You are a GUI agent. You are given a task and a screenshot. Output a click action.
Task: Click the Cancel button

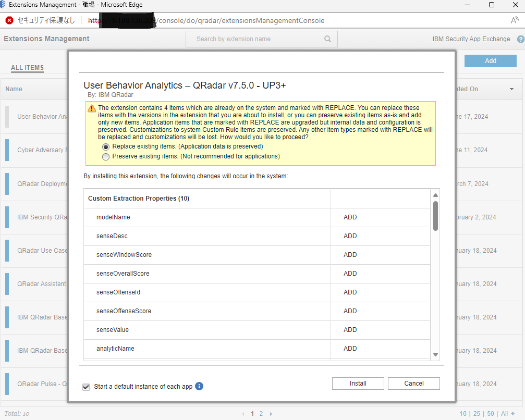(x=414, y=384)
